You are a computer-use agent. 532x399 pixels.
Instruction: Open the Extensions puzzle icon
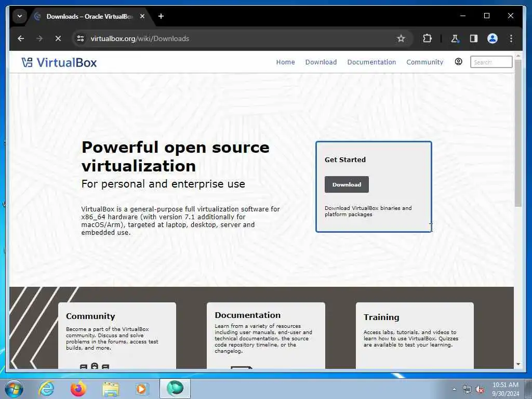coord(427,38)
